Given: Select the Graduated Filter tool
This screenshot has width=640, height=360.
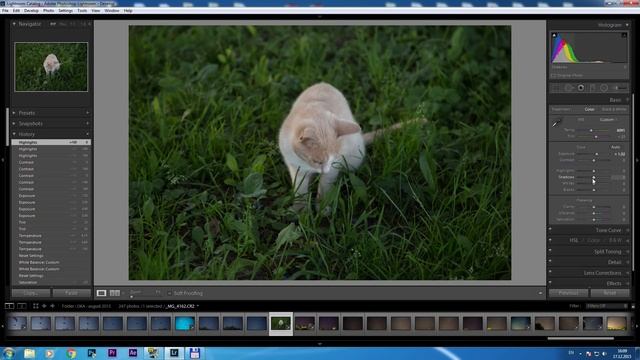Looking at the screenshot, I should 593,88.
